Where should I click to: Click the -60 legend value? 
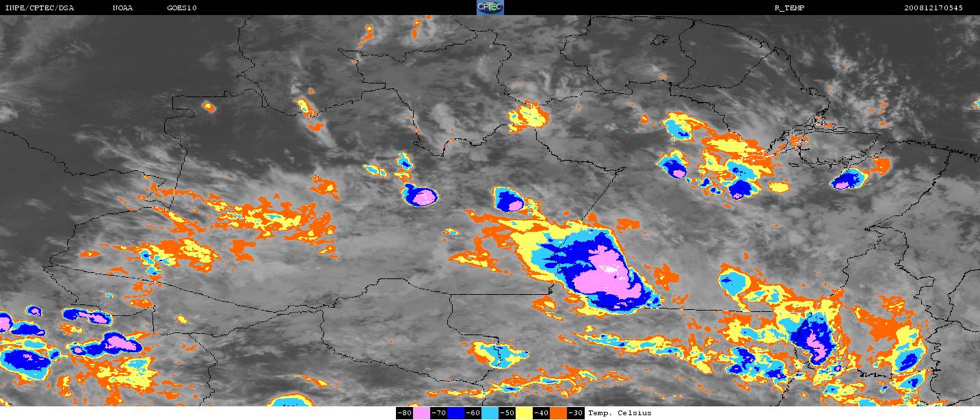point(473,413)
